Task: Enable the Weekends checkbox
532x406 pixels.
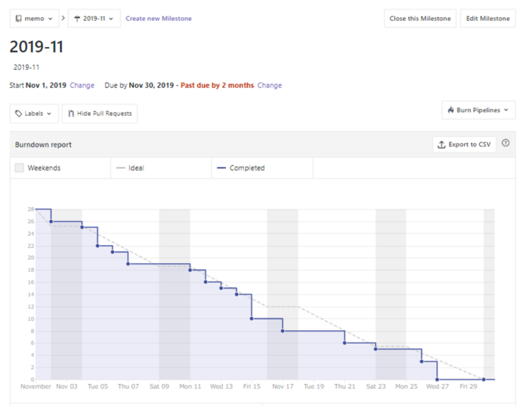Action: [19, 168]
